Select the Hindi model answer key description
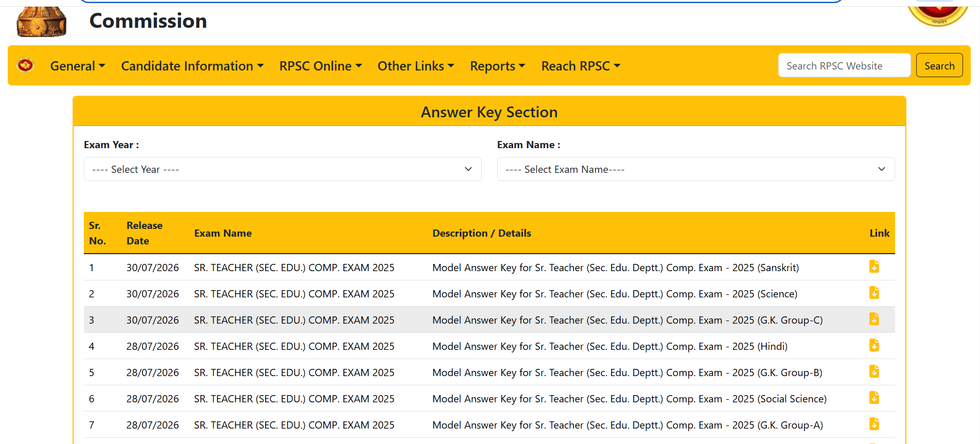Screen dimensions: 980x444 [x=610, y=346]
